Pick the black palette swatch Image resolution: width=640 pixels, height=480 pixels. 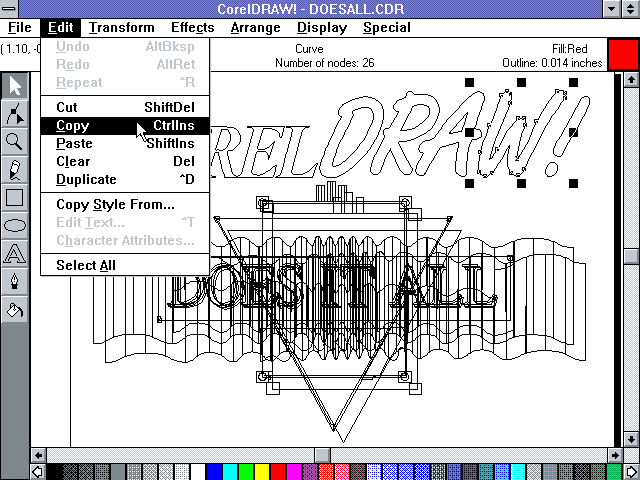[x=54, y=472]
